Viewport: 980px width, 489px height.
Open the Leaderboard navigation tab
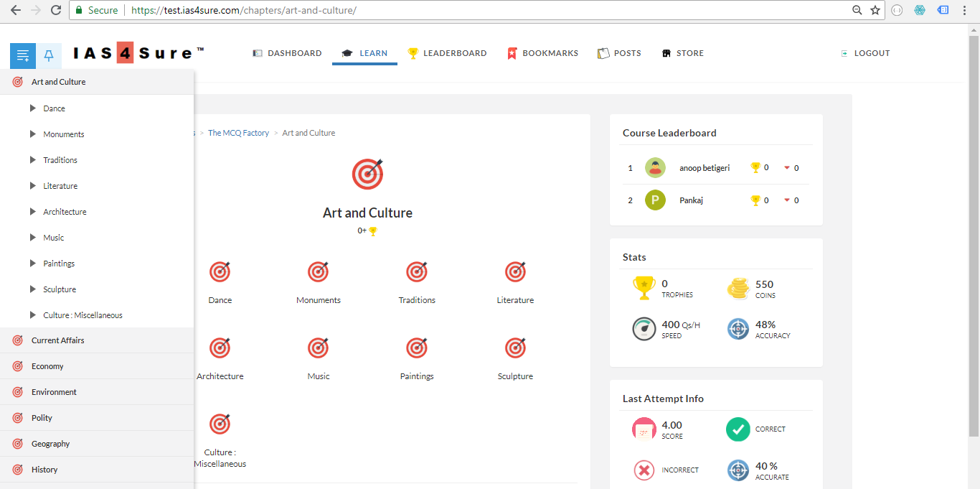coord(447,53)
